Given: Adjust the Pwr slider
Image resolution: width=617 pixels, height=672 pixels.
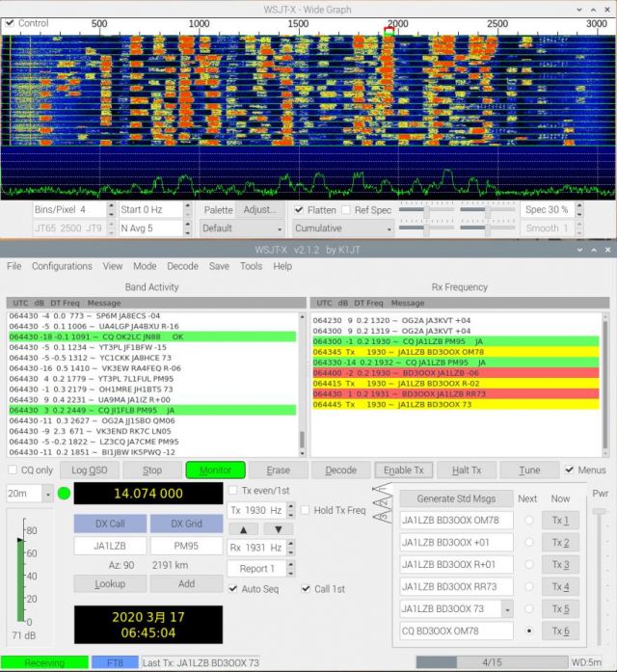Looking at the screenshot, I should [599, 512].
